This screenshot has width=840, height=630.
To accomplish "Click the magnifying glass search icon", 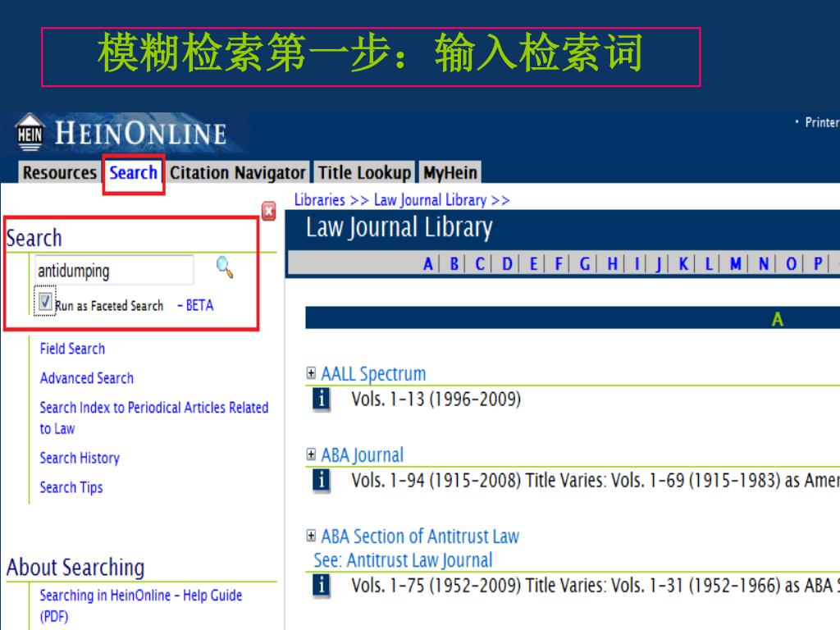I will pos(225,267).
